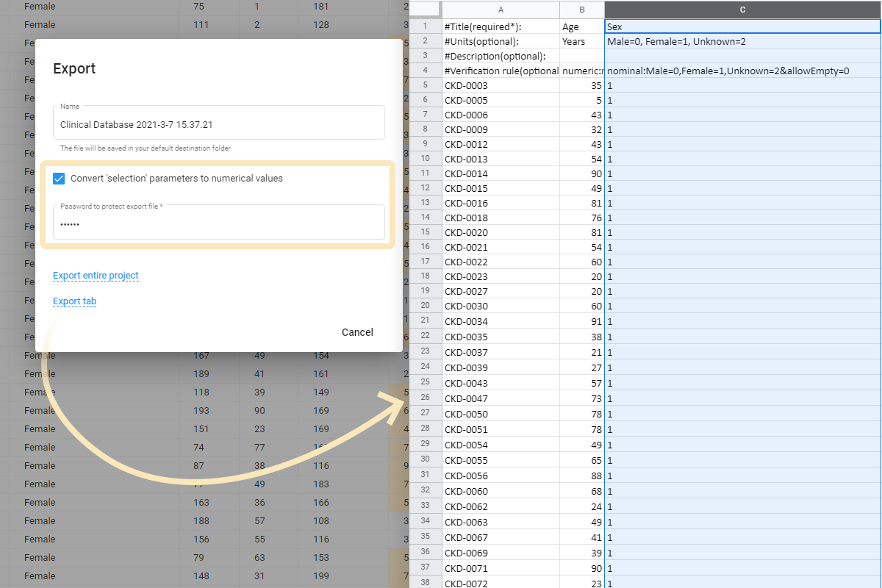Select cell CKD-0050
The image size is (882, 588).
[x=501, y=414]
